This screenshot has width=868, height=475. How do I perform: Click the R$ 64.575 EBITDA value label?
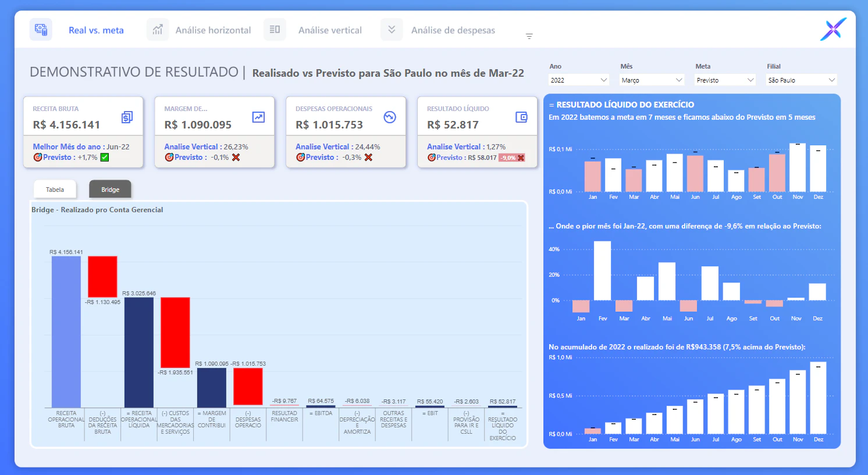tap(321, 401)
